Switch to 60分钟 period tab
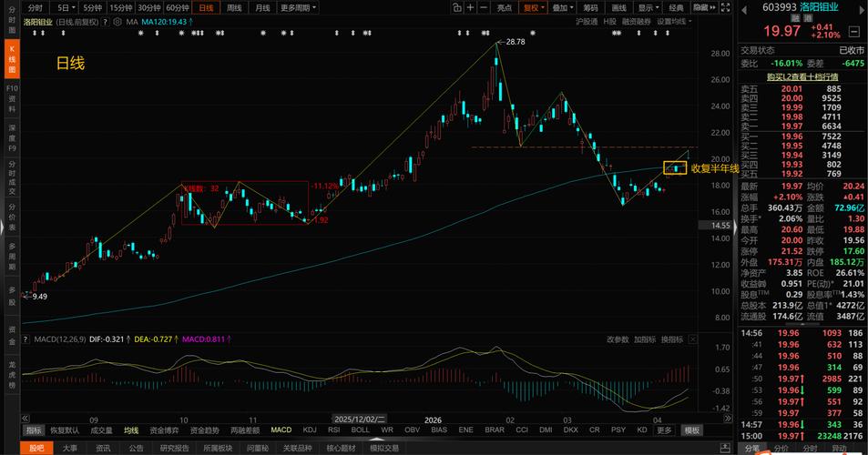Viewport: 868px width, 455px height. click(x=177, y=8)
